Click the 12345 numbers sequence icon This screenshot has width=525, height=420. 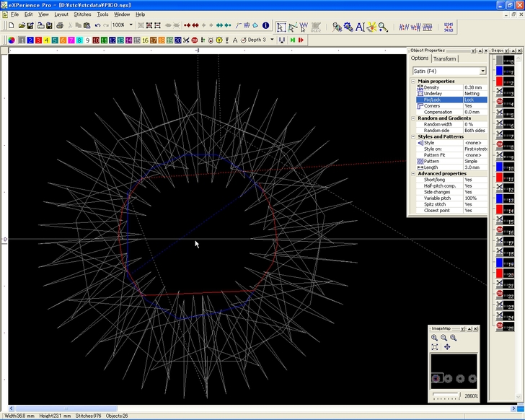click(449, 27)
